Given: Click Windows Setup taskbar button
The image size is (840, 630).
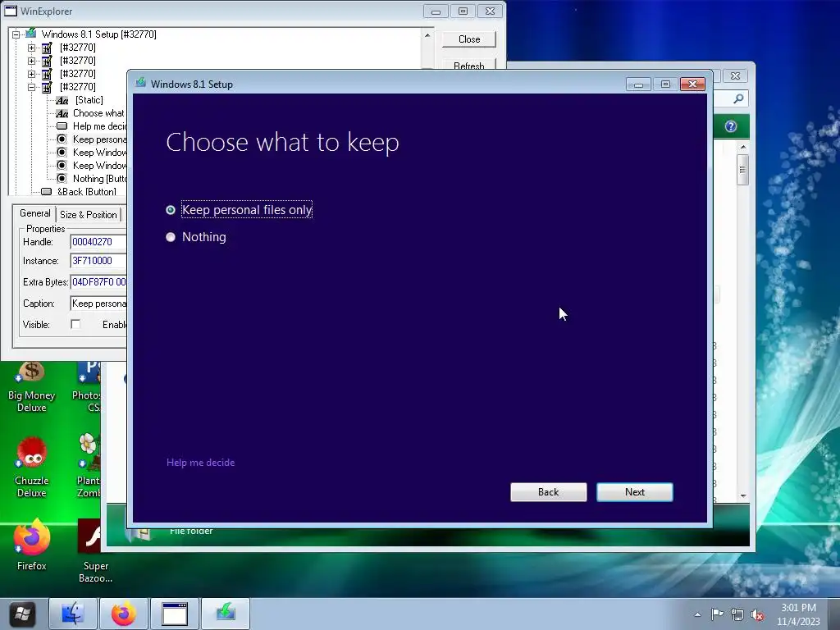Looking at the screenshot, I should [226, 614].
